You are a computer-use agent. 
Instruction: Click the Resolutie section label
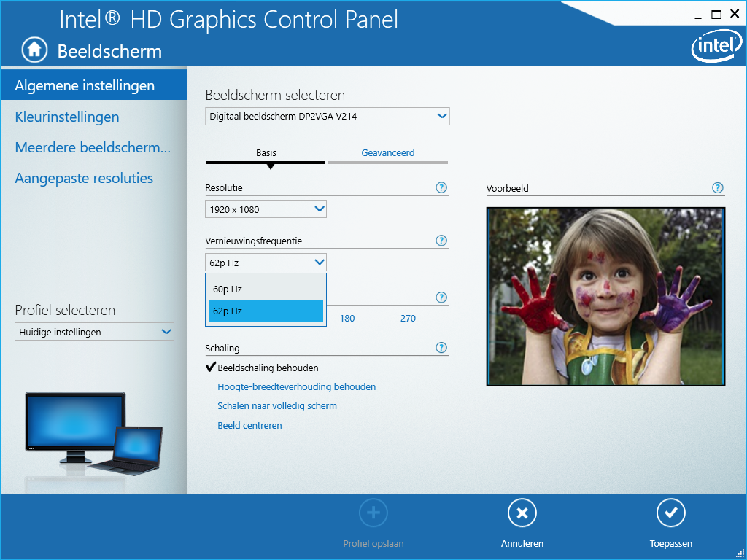coord(224,187)
